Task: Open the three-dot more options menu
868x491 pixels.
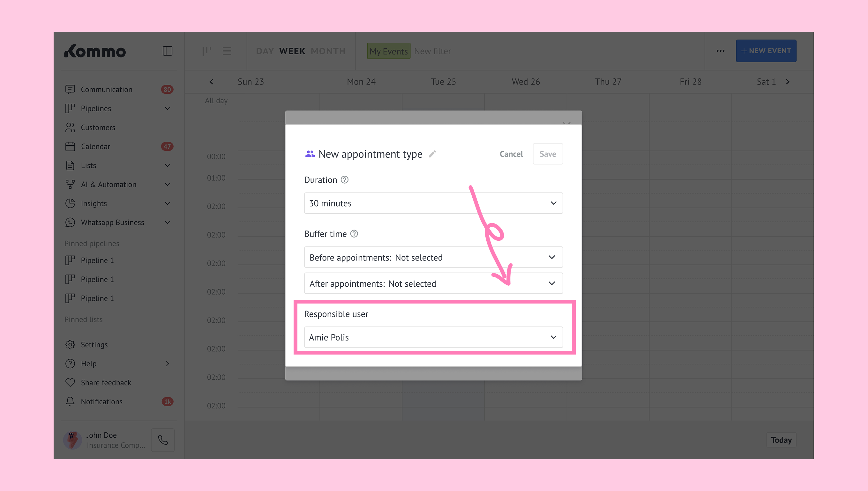Action: tap(720, 51)
